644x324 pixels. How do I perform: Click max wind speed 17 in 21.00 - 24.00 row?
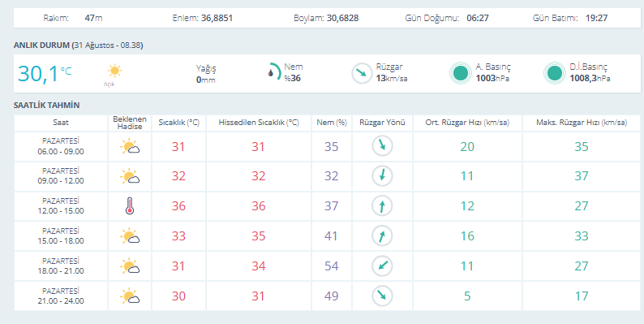(x=582, y=296)
